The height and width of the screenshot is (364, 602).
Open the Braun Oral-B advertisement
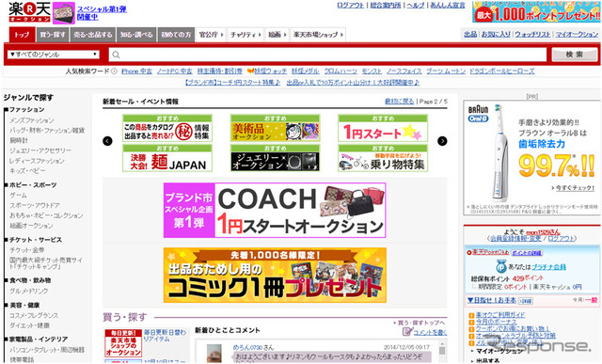531,157
